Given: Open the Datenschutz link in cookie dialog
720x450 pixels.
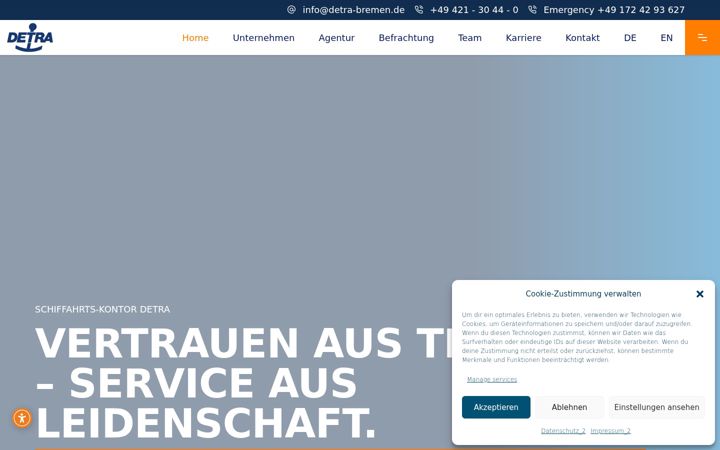Looking at the screenshot, I should [563, 431].
